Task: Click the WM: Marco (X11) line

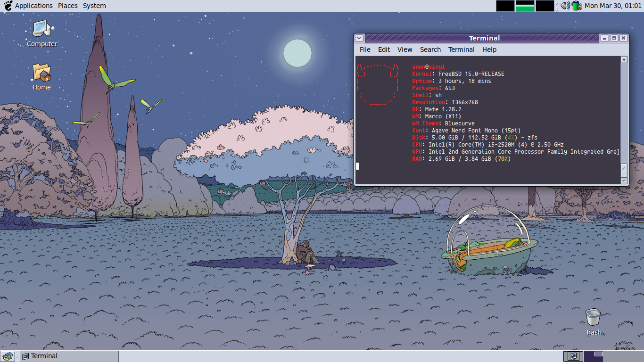Action: tap(437, 116)
